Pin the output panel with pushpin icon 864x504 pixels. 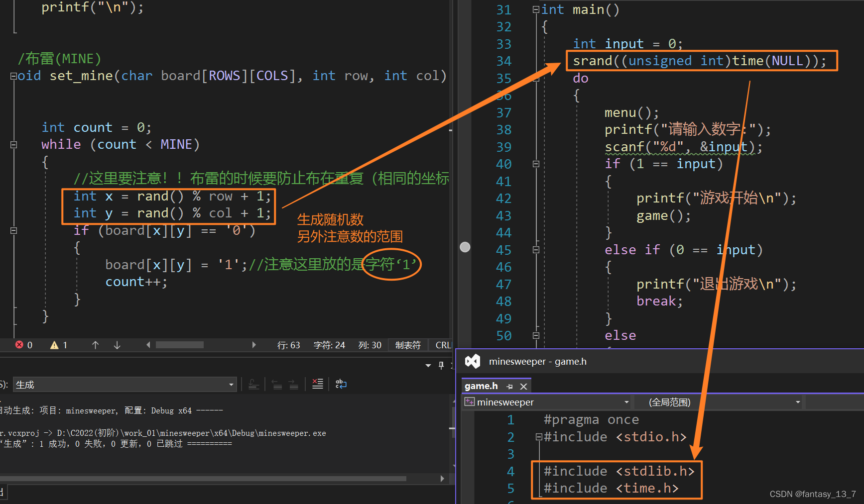click(441, 365)
